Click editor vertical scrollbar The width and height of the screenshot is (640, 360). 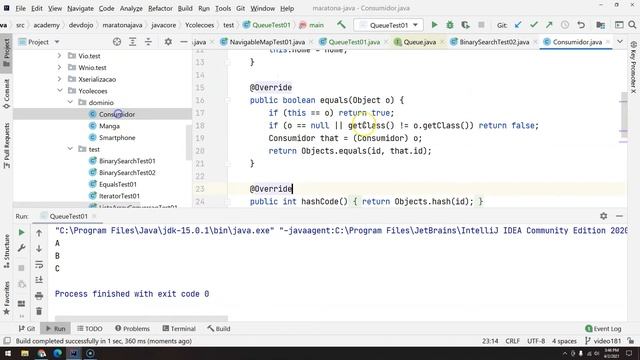623,116
